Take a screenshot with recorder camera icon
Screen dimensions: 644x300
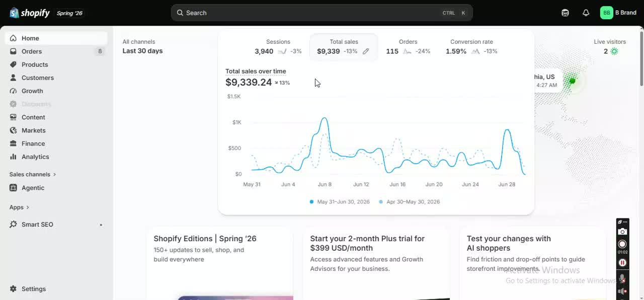coord(622,232)
